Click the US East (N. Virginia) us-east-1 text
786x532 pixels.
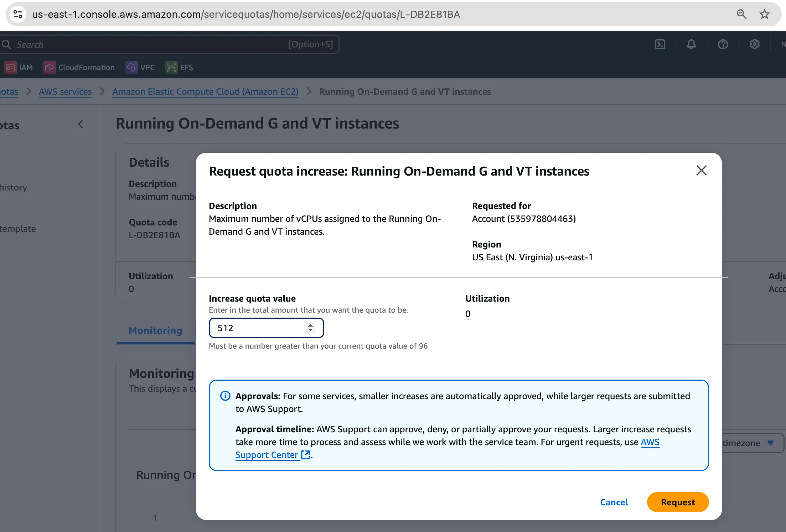(x=532, y=257)
